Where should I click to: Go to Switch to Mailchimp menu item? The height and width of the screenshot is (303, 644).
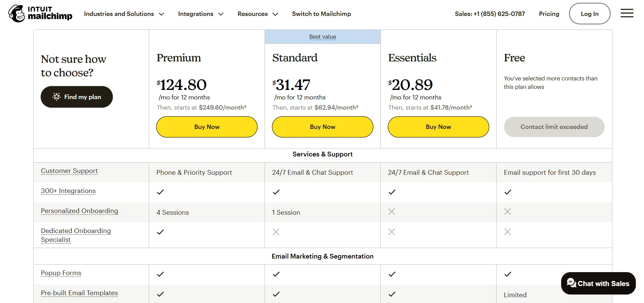(321, 14)
